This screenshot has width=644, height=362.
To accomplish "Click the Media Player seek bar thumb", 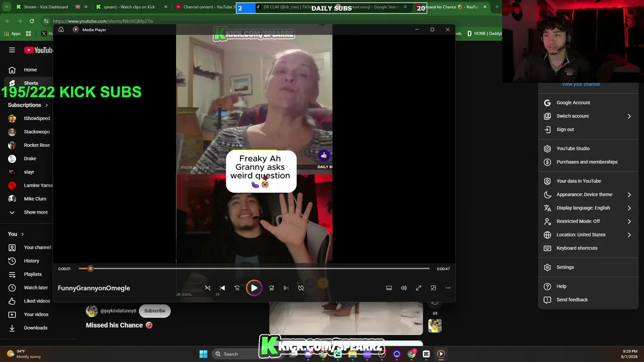I will (91, 268).
